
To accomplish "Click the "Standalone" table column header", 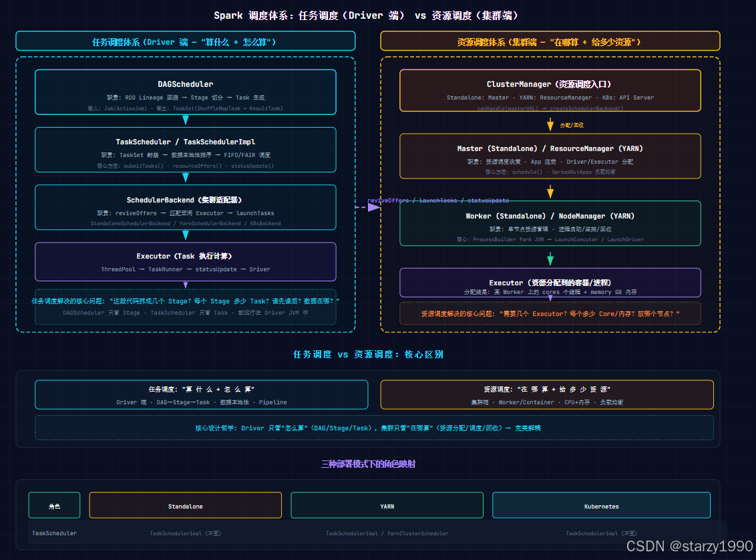I will tap(186, 505).
